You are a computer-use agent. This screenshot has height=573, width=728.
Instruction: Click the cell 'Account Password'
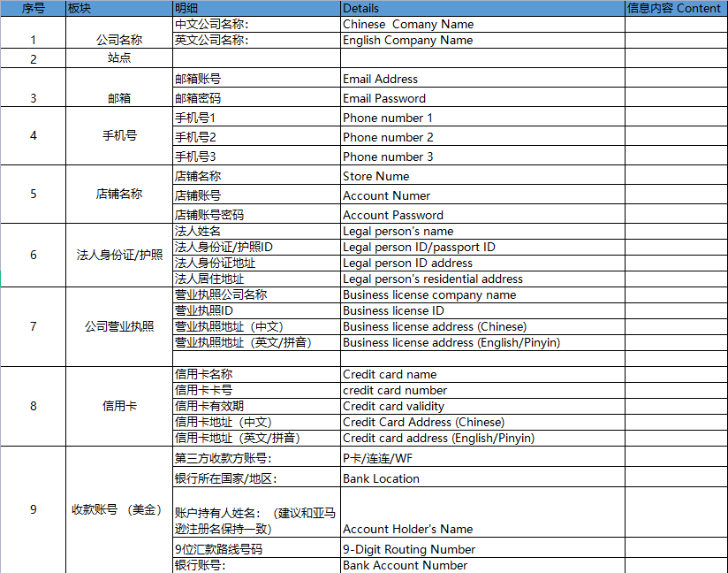click(483, 214)
